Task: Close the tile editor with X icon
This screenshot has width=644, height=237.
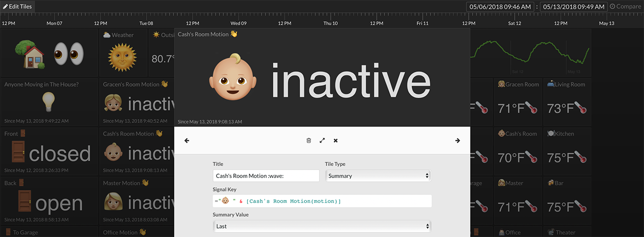Action: pyautogui.click(x=335, y=141)
